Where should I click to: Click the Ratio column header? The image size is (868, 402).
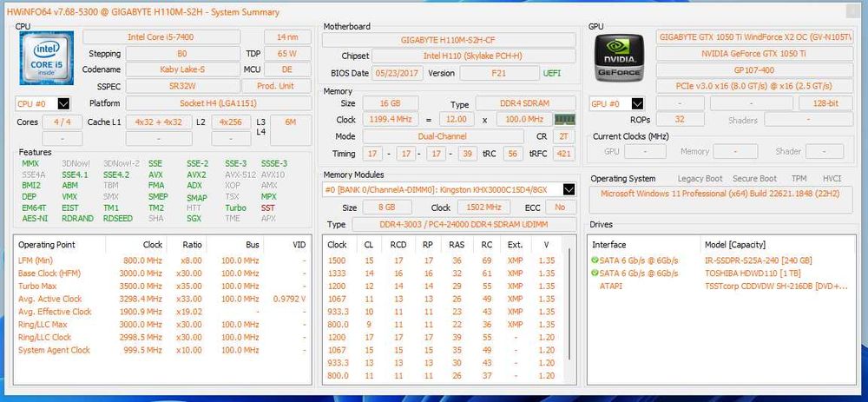192,245
